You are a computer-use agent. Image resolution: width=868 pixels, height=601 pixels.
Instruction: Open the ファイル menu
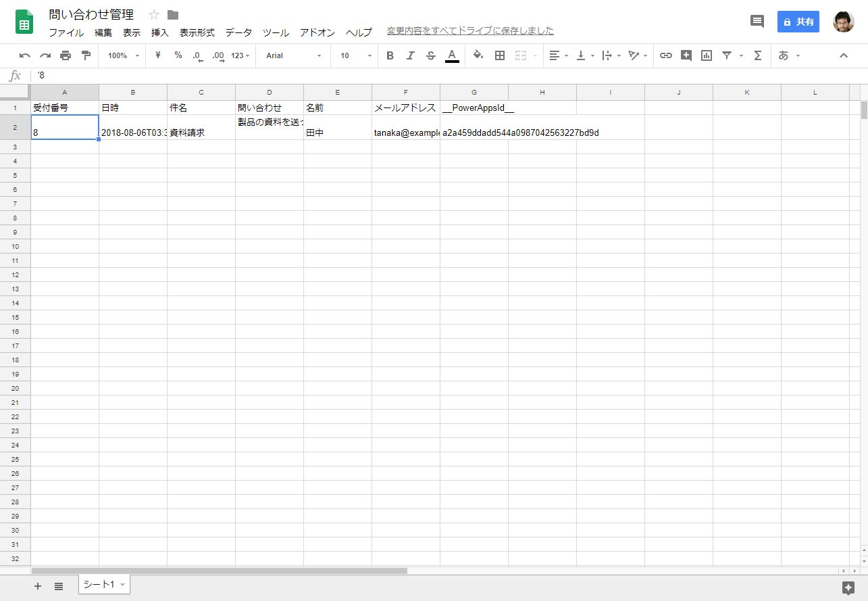click(66, 32)
